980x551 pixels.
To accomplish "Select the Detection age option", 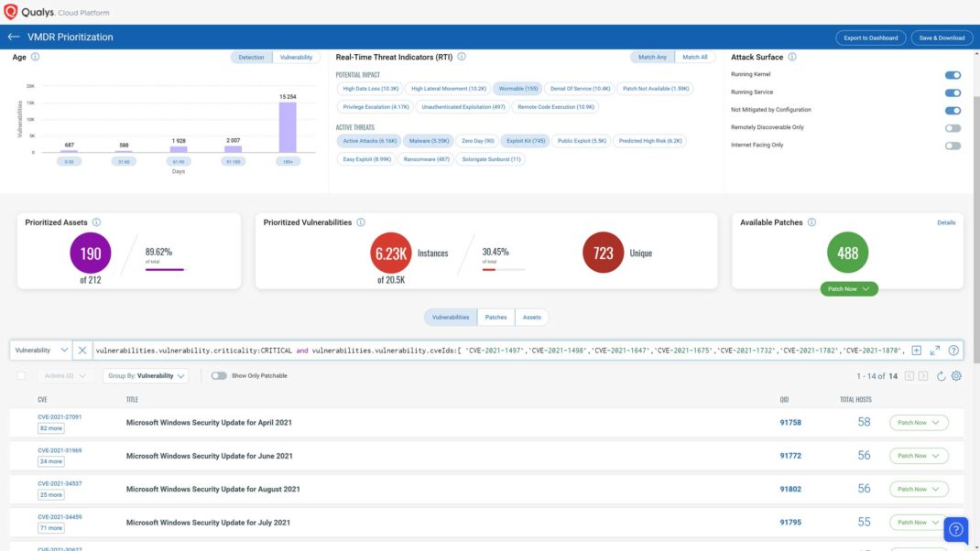I will point(251,58).
